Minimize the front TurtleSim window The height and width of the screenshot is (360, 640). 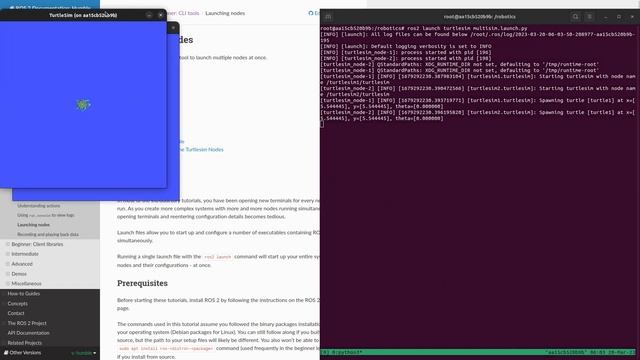pos(149,15)
